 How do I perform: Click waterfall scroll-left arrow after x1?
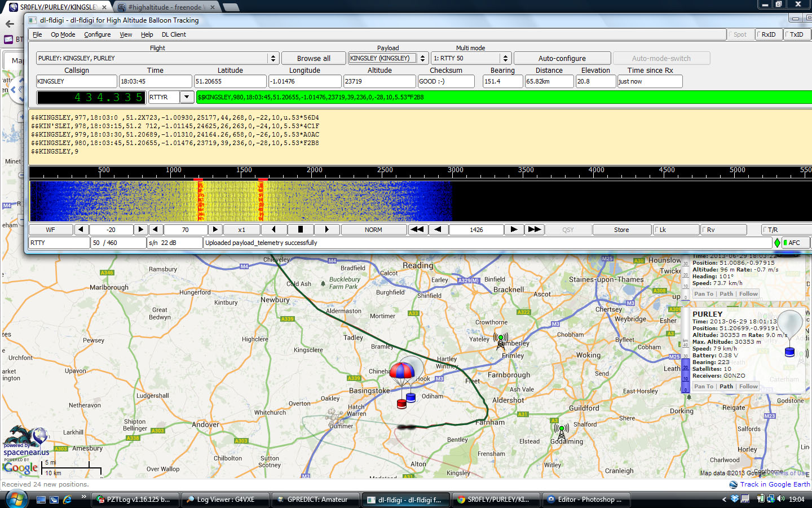click(274, 230)
